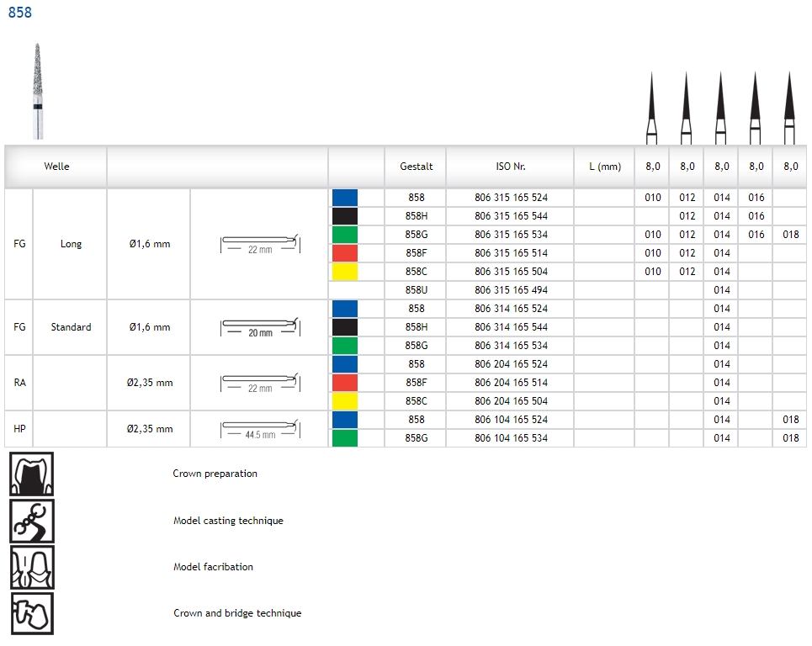The image size is (812, 646).
Task: Pick the yellow swatch in RA 858C row
Action: (x=345, y=401)
